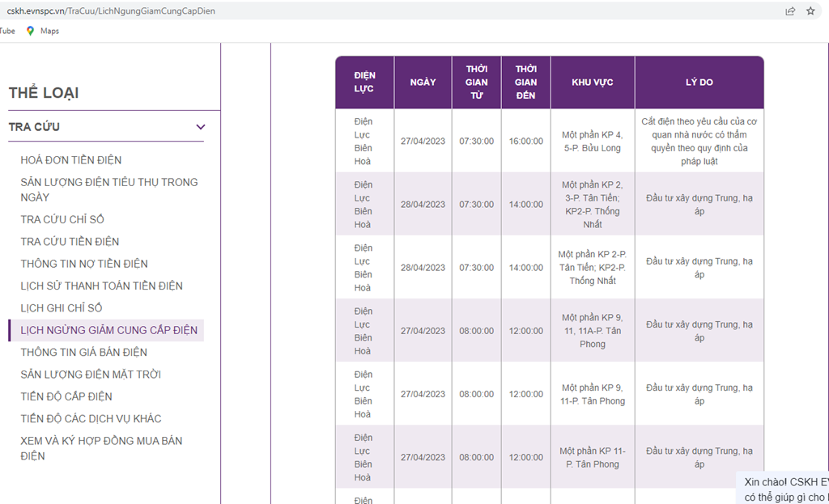Open THÔNG TIN GIÁ BÁN ĐIỆN
Image resolution: width=829 pixels, height=504 pixels.
(84, 353)
